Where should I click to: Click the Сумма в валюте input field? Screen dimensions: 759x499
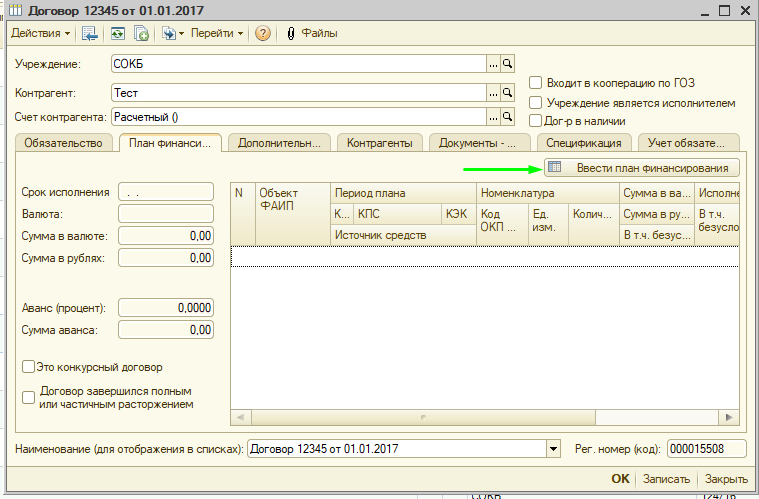click(x=166, y=236)
